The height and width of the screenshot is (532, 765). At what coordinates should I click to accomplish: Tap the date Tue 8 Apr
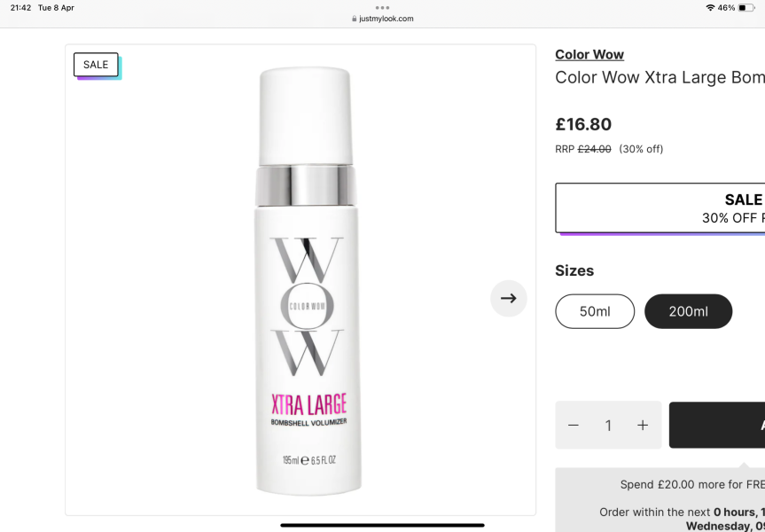55,6
